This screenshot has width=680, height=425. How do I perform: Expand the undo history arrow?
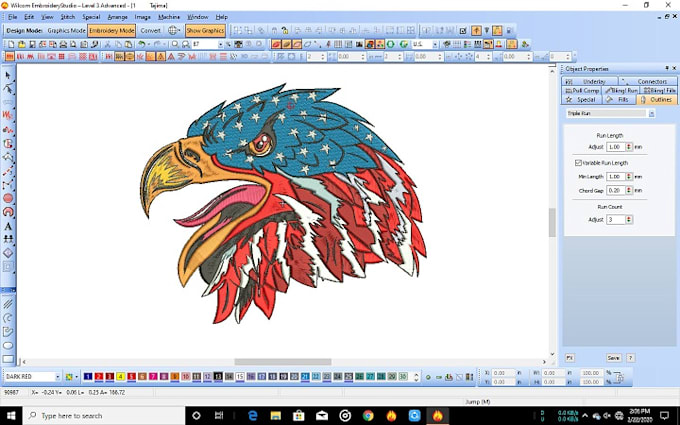pyautogui.click(x=148, y=44)
